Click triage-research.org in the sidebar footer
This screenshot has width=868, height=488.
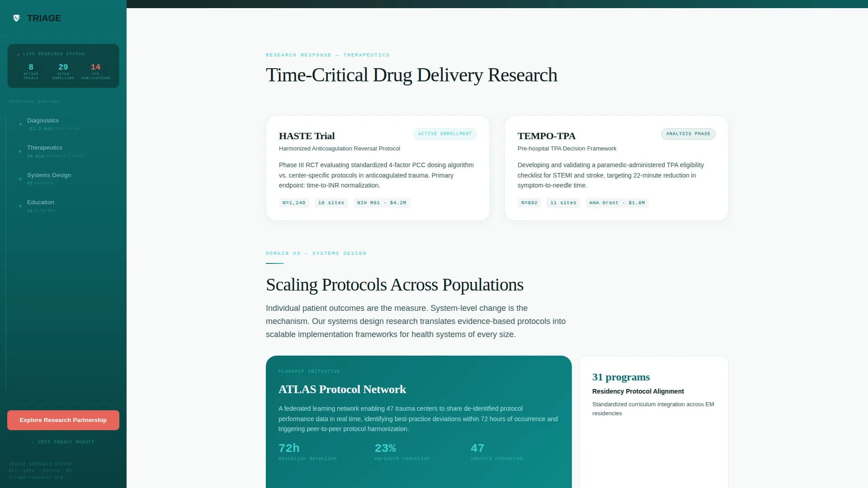point(36,477)
